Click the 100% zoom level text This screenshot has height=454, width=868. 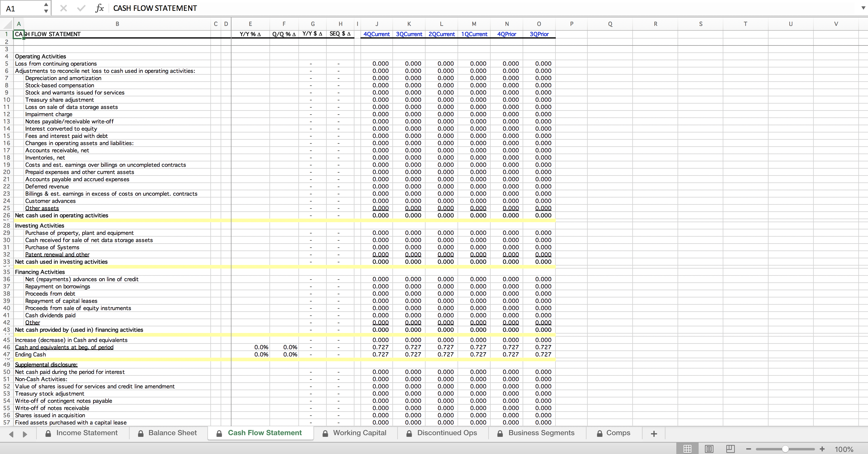tap(844, 449)
